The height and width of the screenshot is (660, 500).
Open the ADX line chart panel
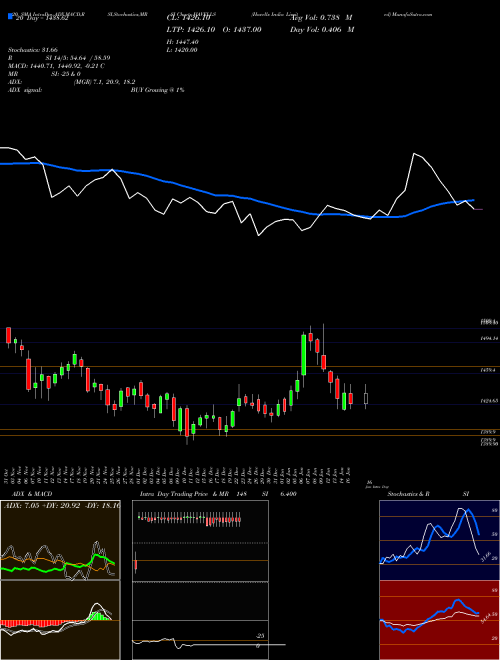[60, 540]
